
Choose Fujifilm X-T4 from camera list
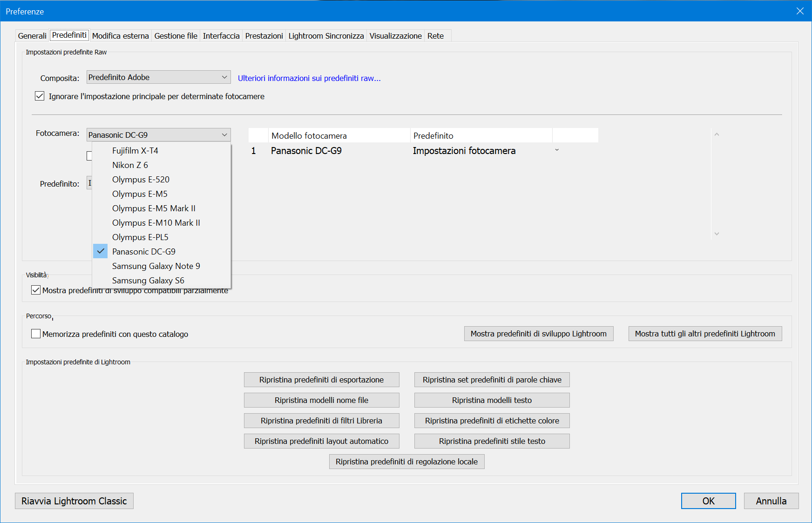[x=162, y=151]
